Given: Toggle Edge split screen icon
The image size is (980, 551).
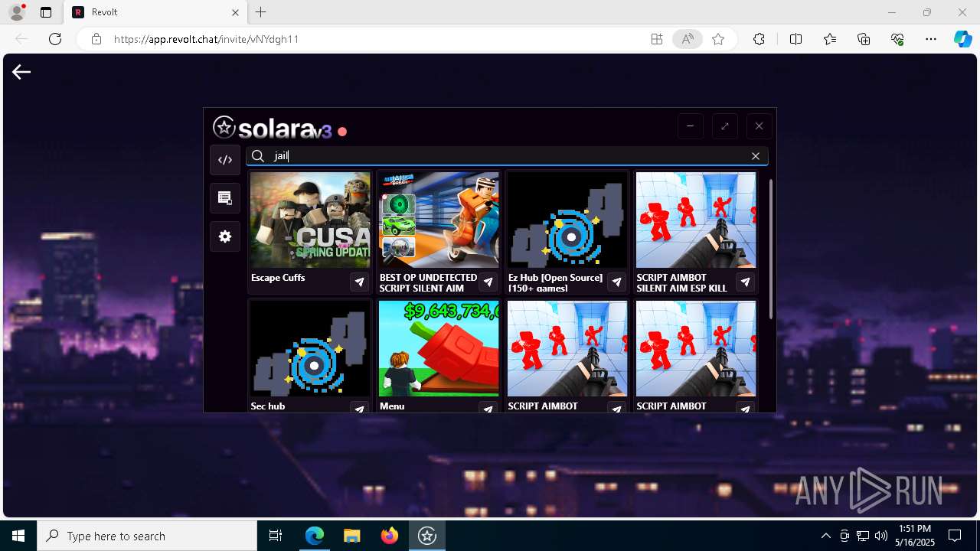Looking at the screenshot, I should (x=795, y=39).
